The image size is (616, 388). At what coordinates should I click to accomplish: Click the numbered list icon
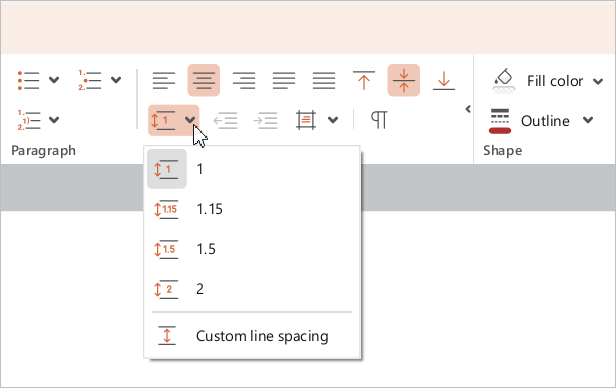(x=90, y=80)
